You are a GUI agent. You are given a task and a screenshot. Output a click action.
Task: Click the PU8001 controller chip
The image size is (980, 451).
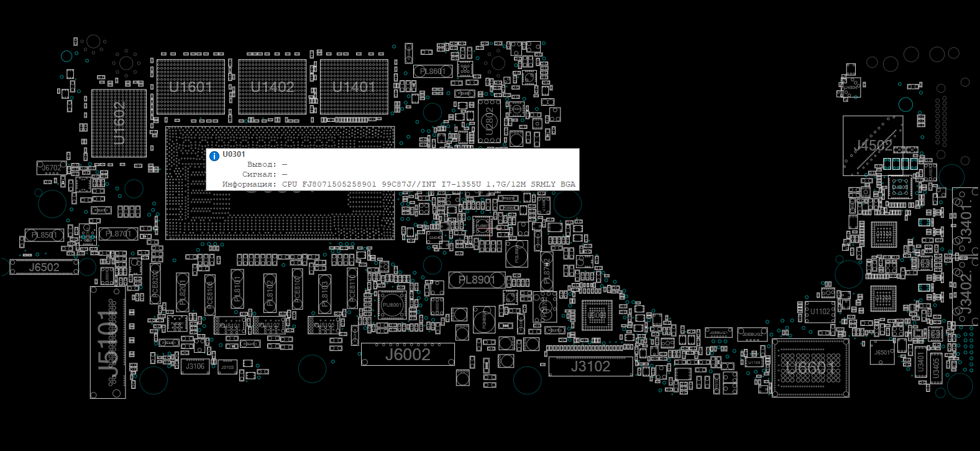(x=392, y=305)
